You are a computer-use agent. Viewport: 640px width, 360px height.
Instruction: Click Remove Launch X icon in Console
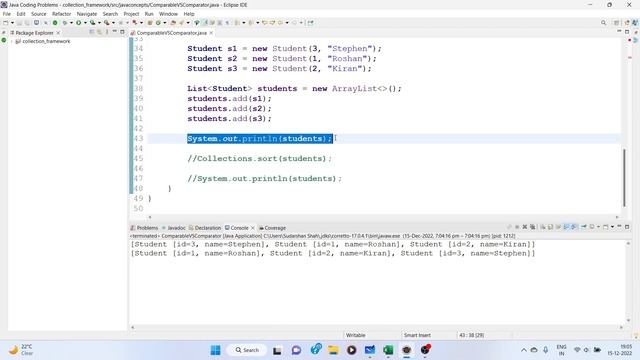[x=525, y=227]
